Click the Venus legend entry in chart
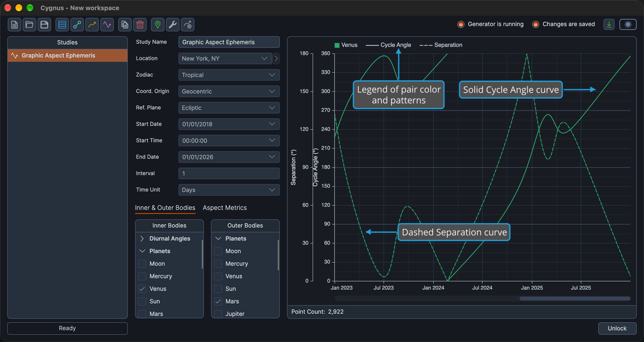The height and width of the screenshot is (342, 644). (x=346, y=45)
